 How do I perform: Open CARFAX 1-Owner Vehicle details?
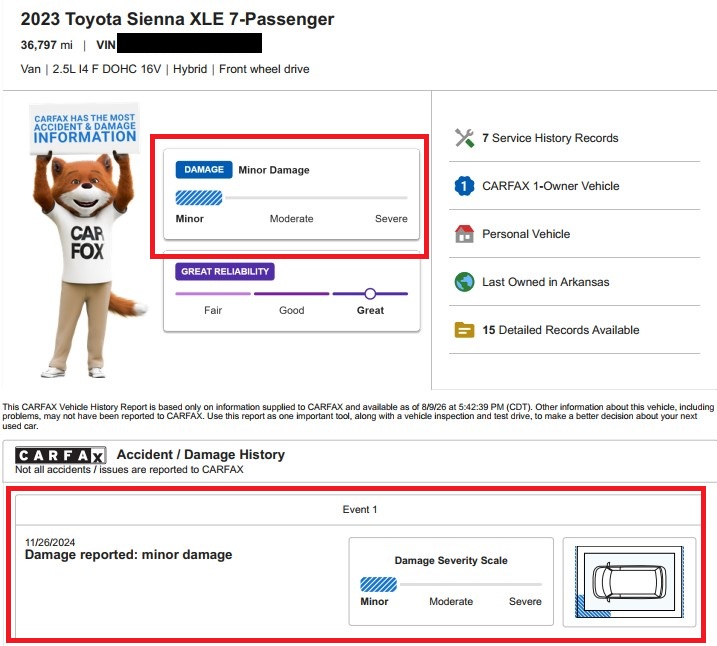(551, 186)
